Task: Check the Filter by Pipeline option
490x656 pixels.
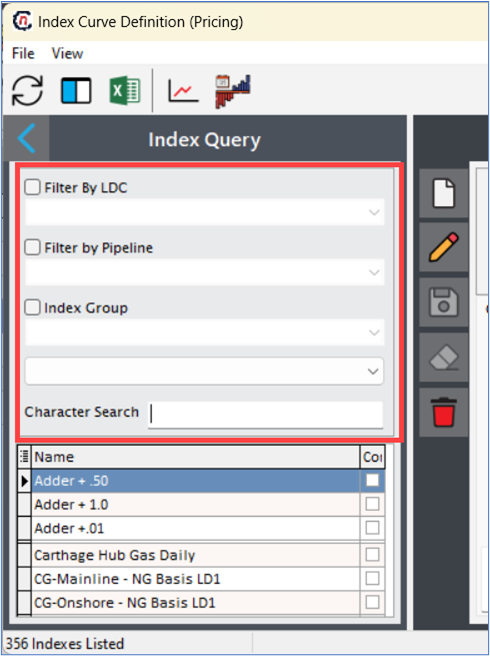Action: [32, 247]
